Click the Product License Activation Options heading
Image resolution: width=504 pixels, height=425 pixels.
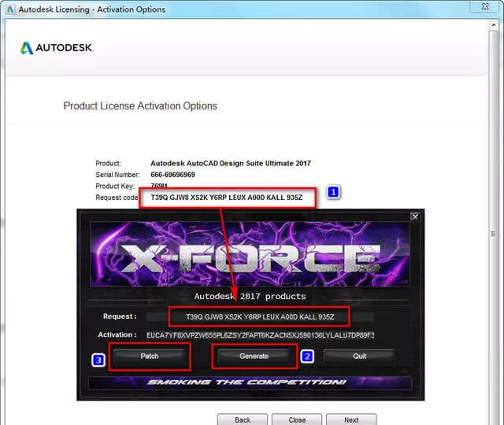point(140,106)
